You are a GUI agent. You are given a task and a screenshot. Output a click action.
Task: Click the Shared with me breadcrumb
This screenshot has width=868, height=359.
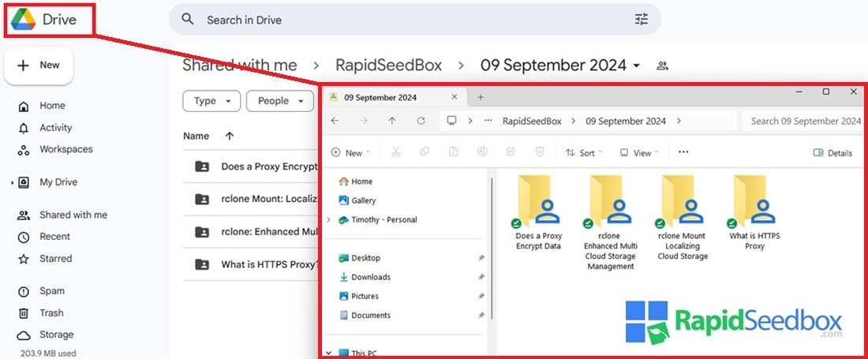click(x=240, y=65)
